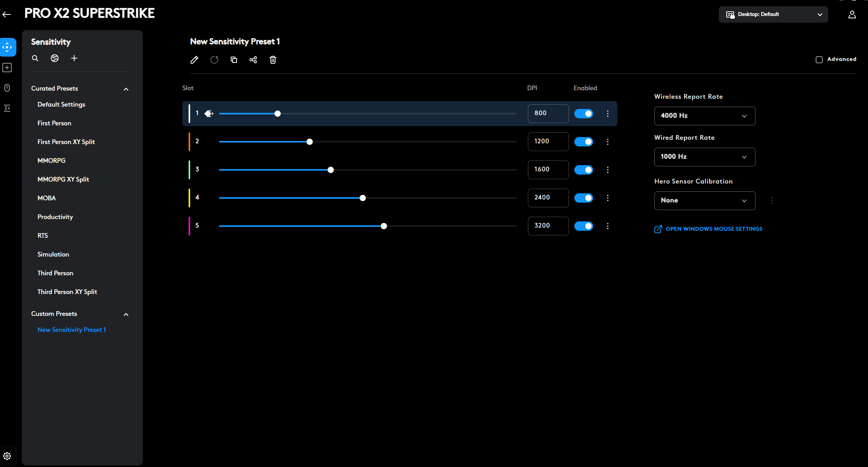Open the Wireless Report Rate dropdown
Image resolution: width=868 pixels, height=467 pixels.
(704, 116)
